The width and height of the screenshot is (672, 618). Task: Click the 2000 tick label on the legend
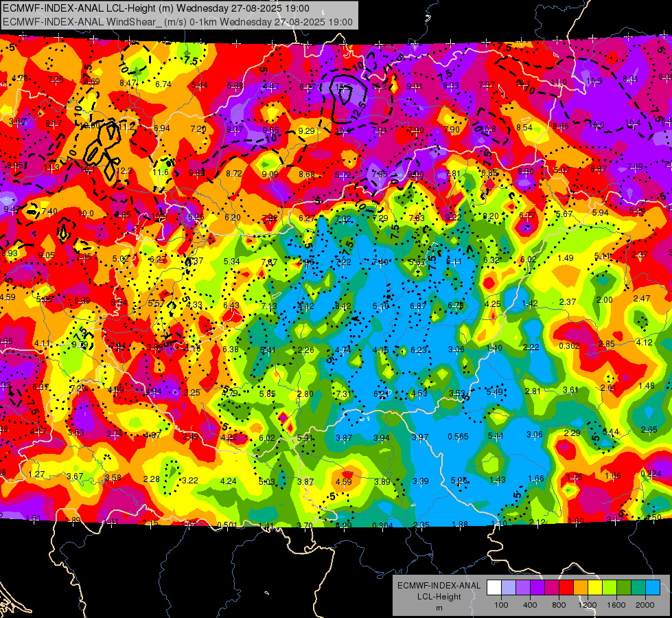pyautogui.click(x=645, y=605)
